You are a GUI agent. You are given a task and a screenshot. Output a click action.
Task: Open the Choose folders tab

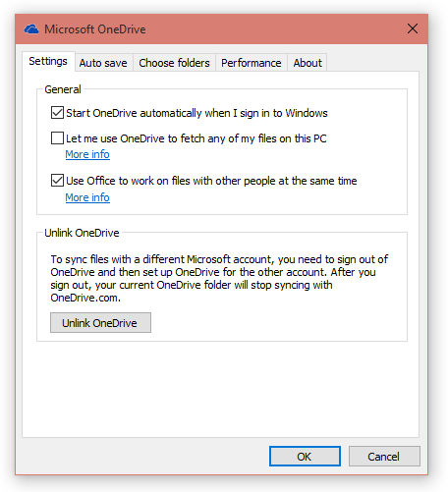coord(174,63)
